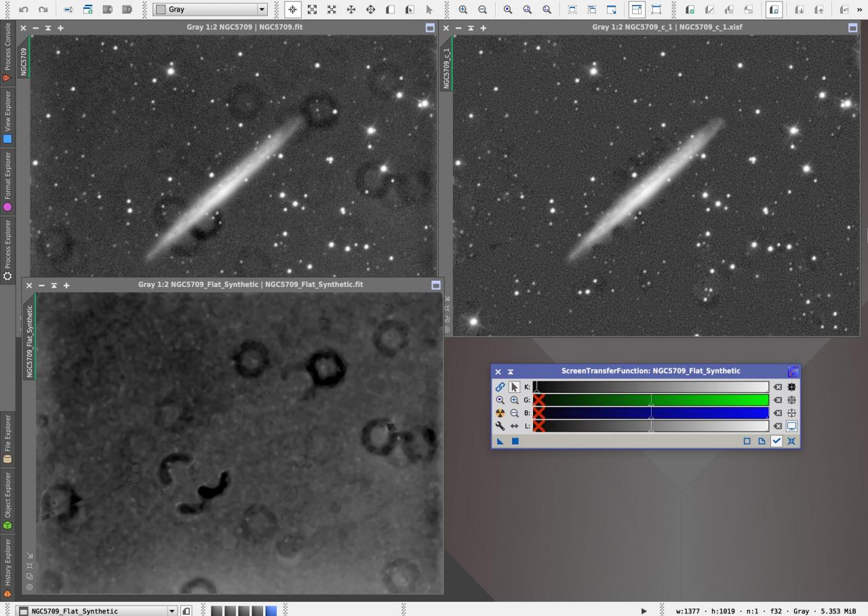Toggle STF link RGB channels icon
The image size is (868, 616).
pos(500,387)
